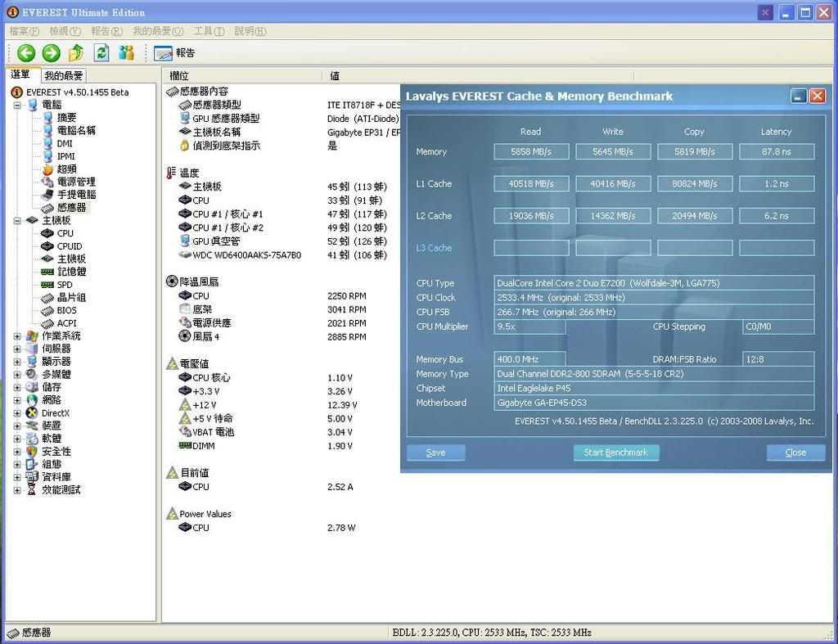Expand the 網路 tree node
Image resolution: width=838 pixels, height=644 pixels.
(17, 400)
